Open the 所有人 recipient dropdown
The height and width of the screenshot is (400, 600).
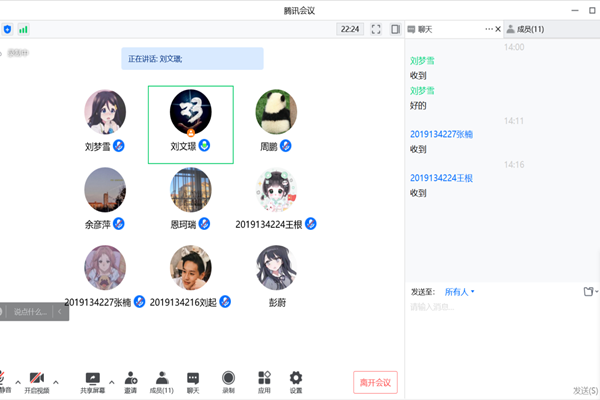[459, 292]
